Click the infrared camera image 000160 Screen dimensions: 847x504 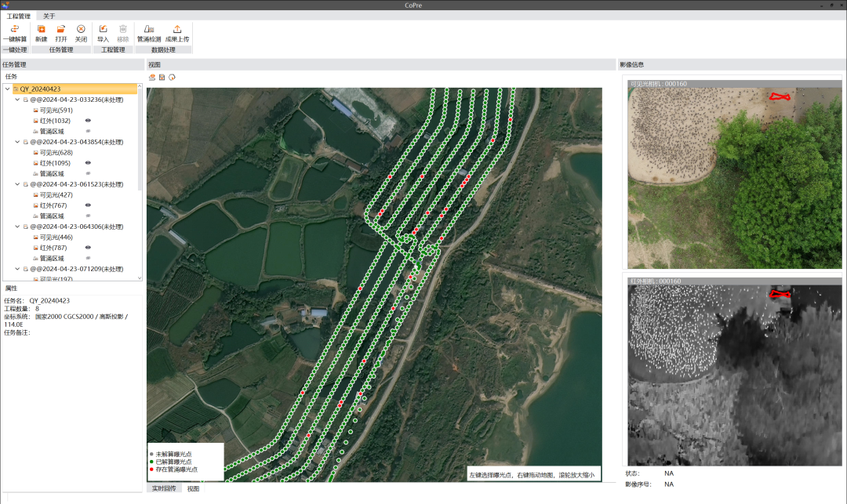(735, 375)
